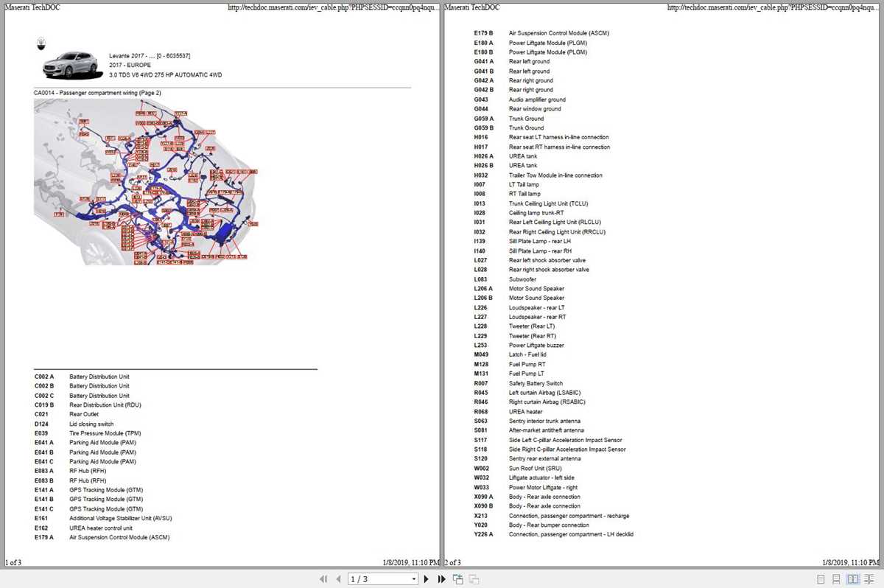Image resolution: width=884 pixels, height=588 pixels.
Task: Enable continuous scrolling view
Action: point(837,579)
